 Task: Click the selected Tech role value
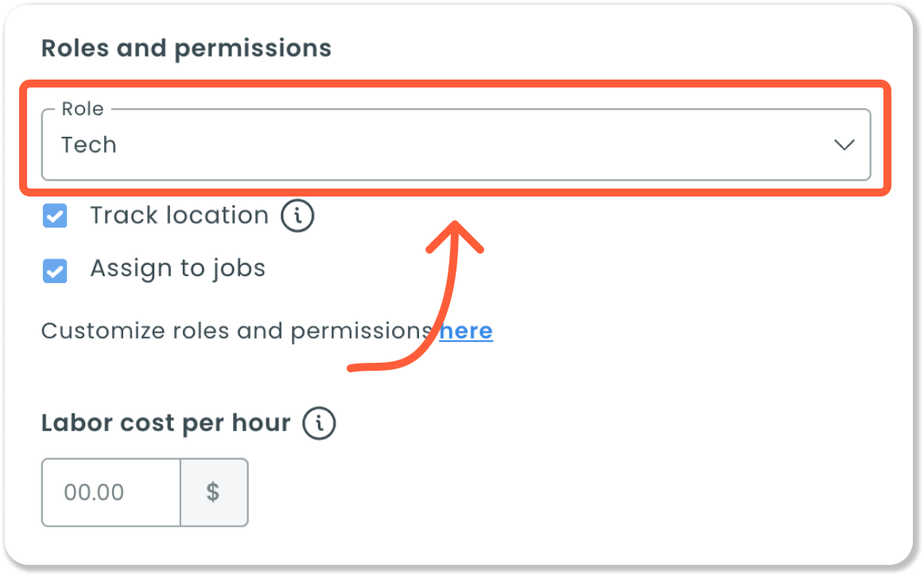89,145
